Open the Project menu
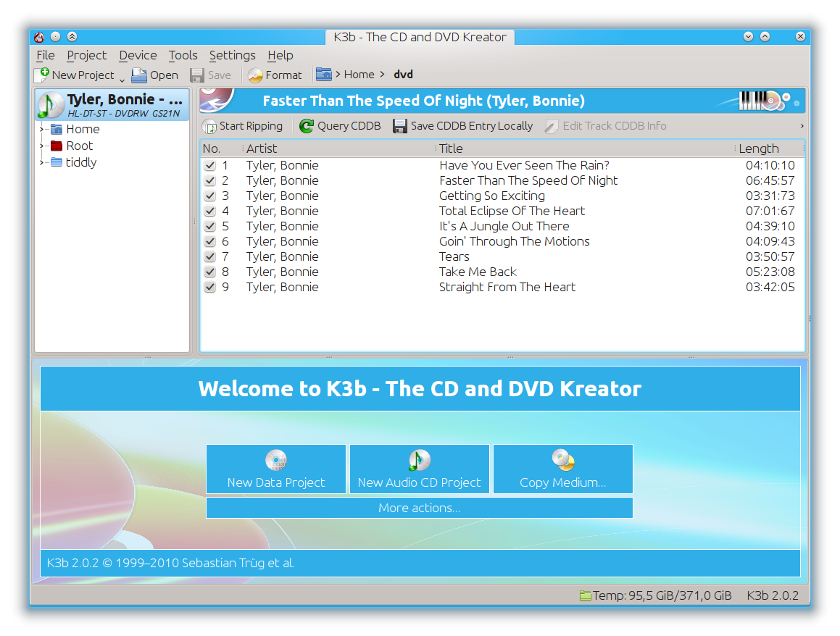840x636 pixels. pyautogui.click(x=86, y=55)
